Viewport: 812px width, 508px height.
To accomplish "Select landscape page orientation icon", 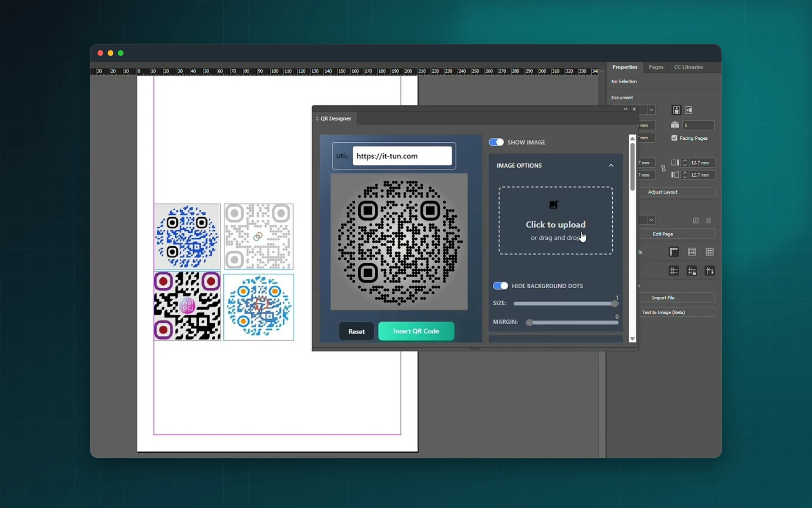I will (689, 110).
